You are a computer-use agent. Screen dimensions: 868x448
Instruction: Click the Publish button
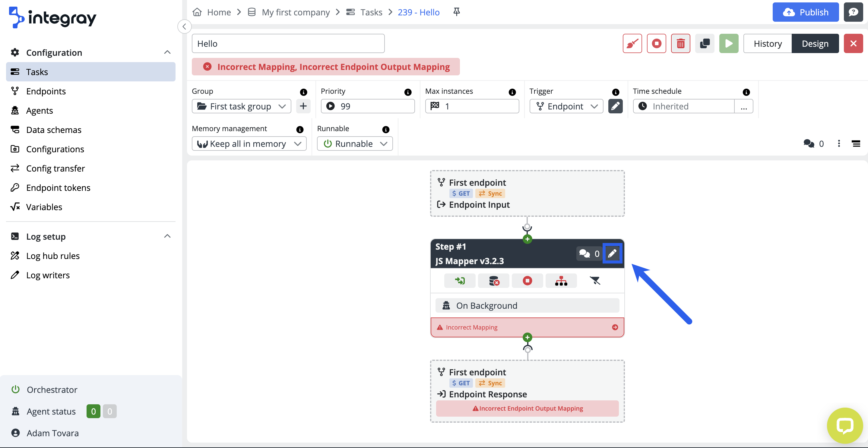coord(805,12)
